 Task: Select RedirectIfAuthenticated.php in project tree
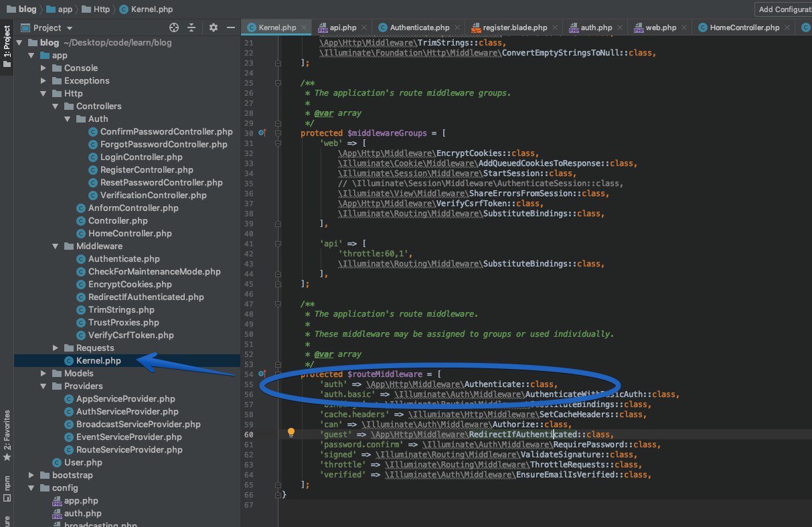pyautogui.click(x=145, y=297)
